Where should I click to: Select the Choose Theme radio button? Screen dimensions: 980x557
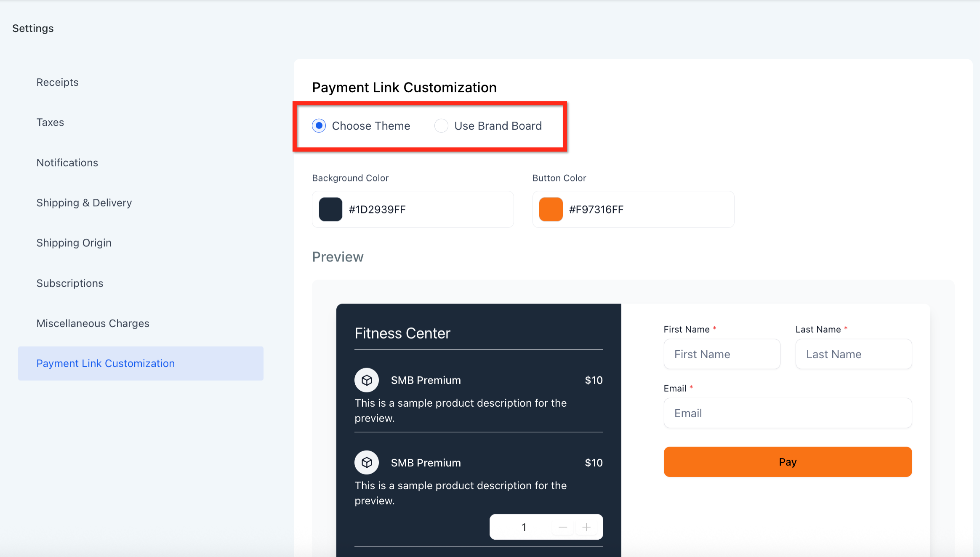click(x=319, y=126)
